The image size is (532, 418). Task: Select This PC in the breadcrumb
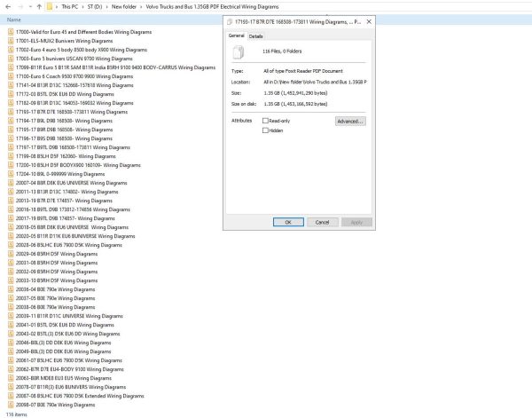69,7
